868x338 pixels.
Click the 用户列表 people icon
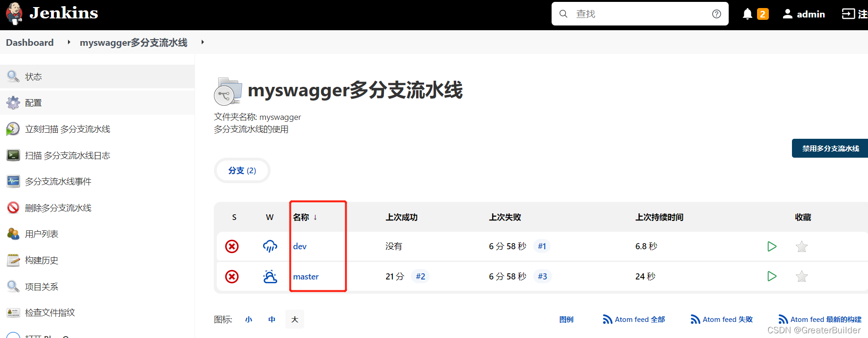pos(13,234)
